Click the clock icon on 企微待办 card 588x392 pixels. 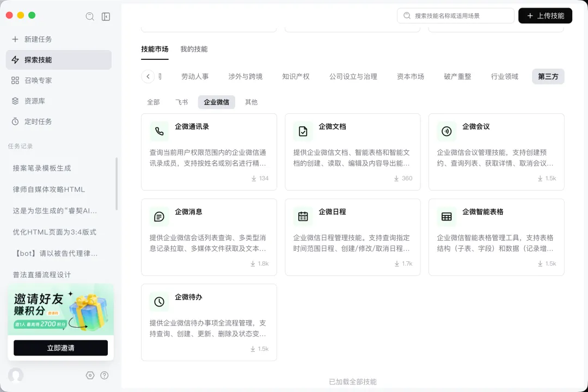point(159,302)
